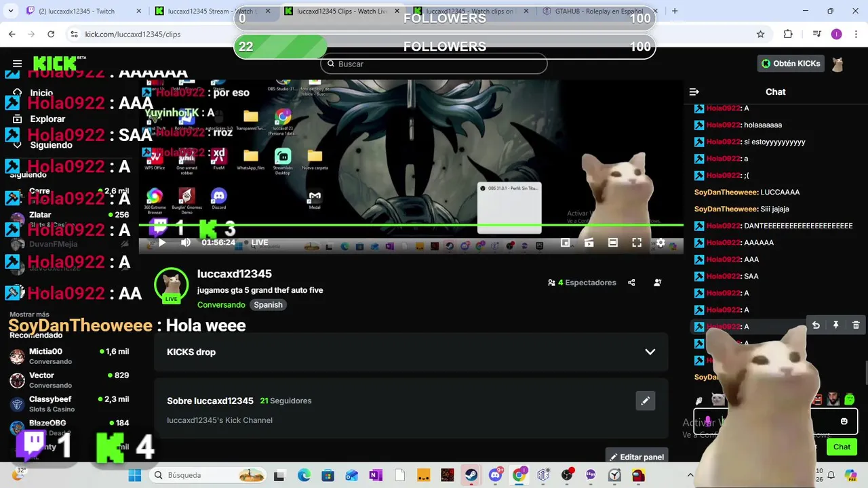Reload the page
The width and height of the screenshot is (868, 488).
click(x=51, y=34)
